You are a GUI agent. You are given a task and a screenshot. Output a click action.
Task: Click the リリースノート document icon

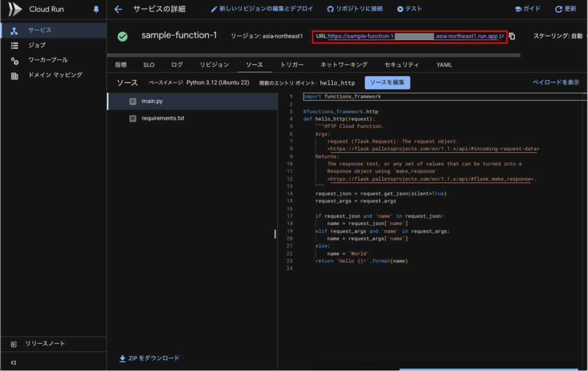click(x=14, y=344)
